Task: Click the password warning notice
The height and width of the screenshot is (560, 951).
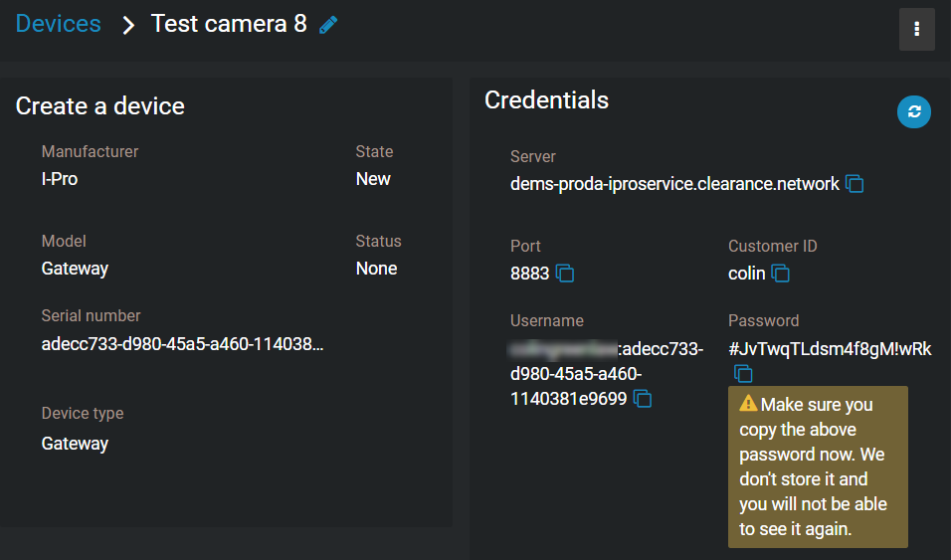Action: [818, 467]
